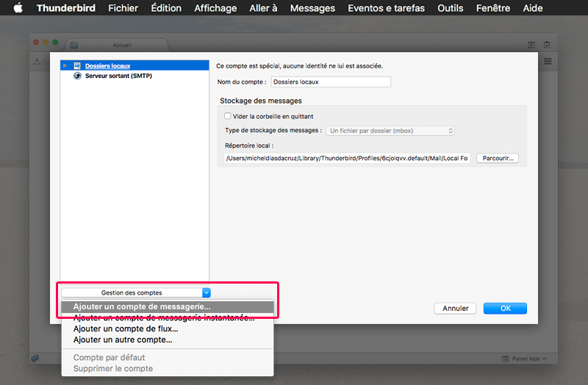
Task: Toggle the Painel hoje pane
Action: click(x=529, y=359)
